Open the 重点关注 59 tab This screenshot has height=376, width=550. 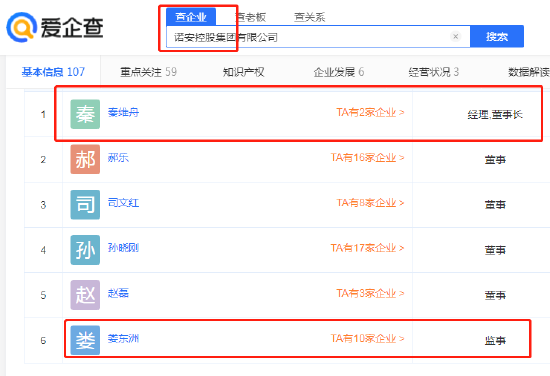148,72
